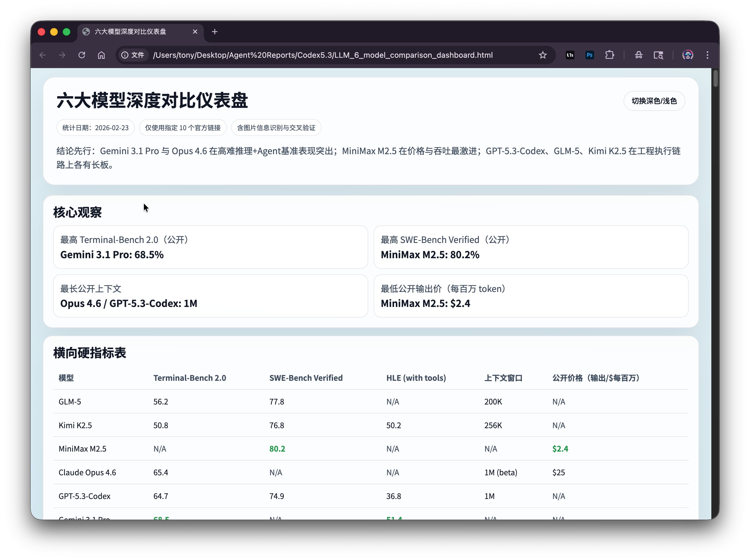The height and width of the screenshot is (560, 750).
Task: Toggle dark/light mode with 切换深色/浅色
Action: [654, 101]
